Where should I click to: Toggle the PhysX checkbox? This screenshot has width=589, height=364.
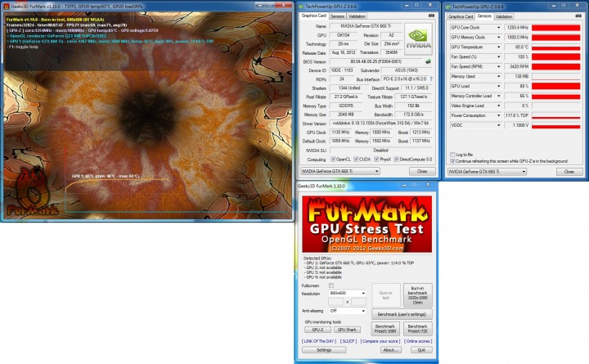[376, 160]
